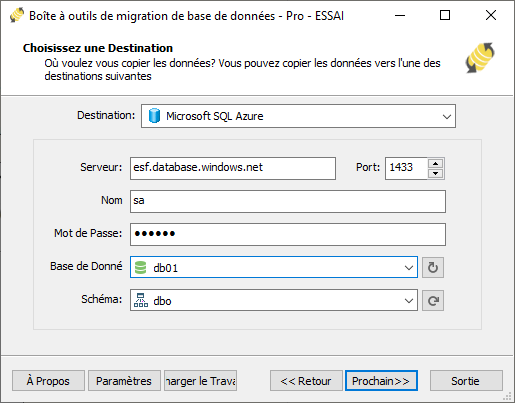Click the 'Schéma:' label
This screenshot has height=403, width=515.
(102, 299)
